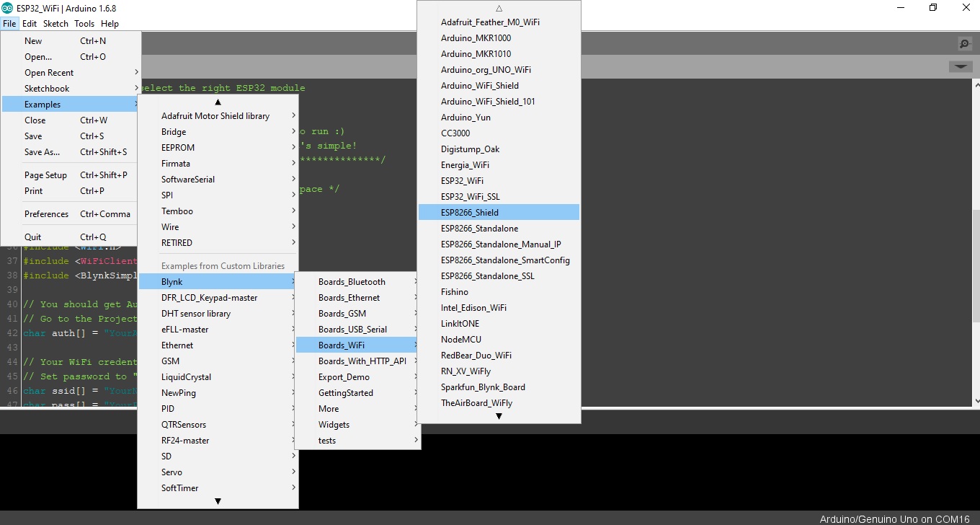
Task: Open the Tools menu
Action: [x=84, y=24]
